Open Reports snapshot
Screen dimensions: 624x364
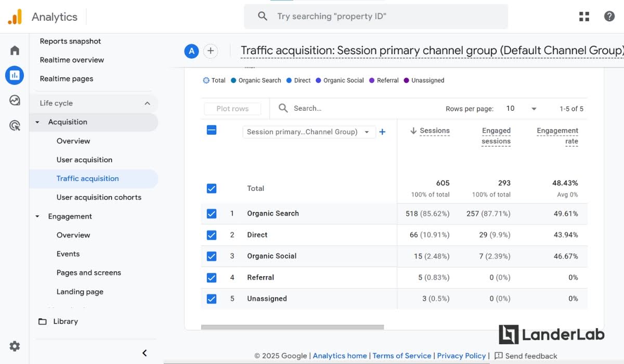[x=70, y=41]
